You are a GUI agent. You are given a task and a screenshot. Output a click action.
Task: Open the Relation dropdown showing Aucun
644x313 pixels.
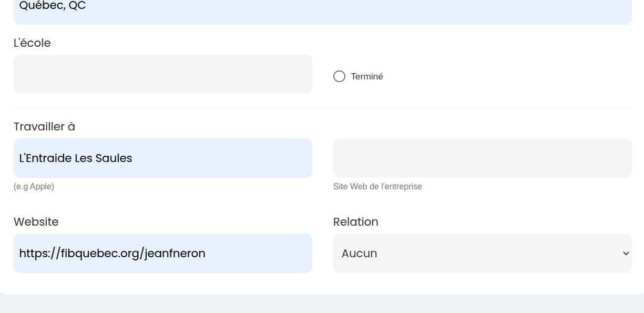tap(482, 253)
